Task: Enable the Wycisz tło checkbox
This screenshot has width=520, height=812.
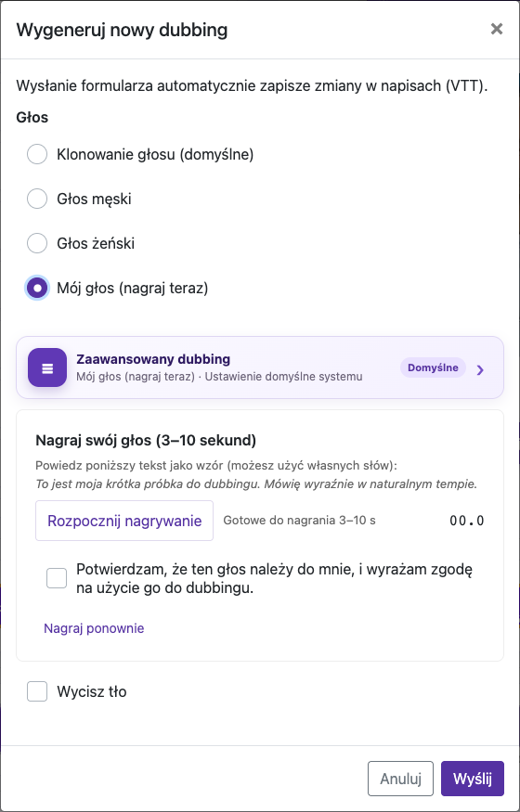Action: click(x=37, y=692)
